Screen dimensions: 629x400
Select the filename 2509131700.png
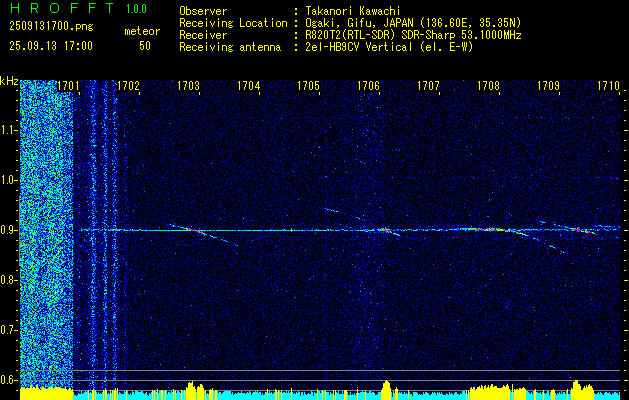tap(51, 27)
